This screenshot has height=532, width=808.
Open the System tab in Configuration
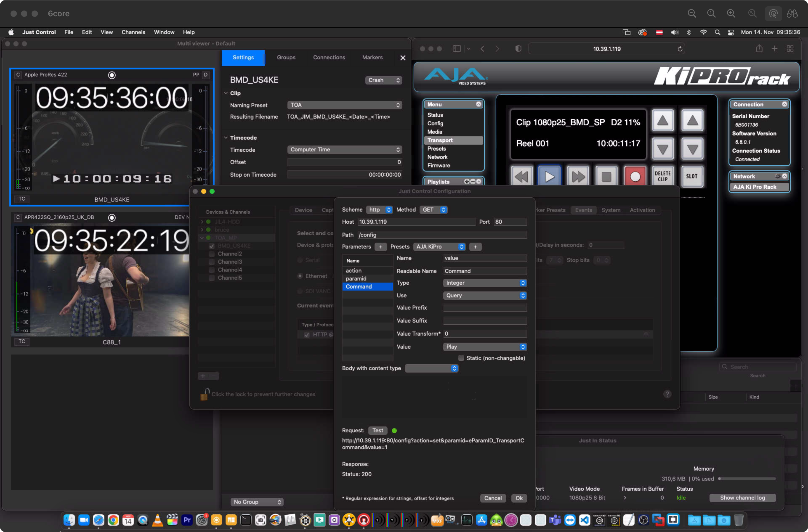(x=611, y=210)
